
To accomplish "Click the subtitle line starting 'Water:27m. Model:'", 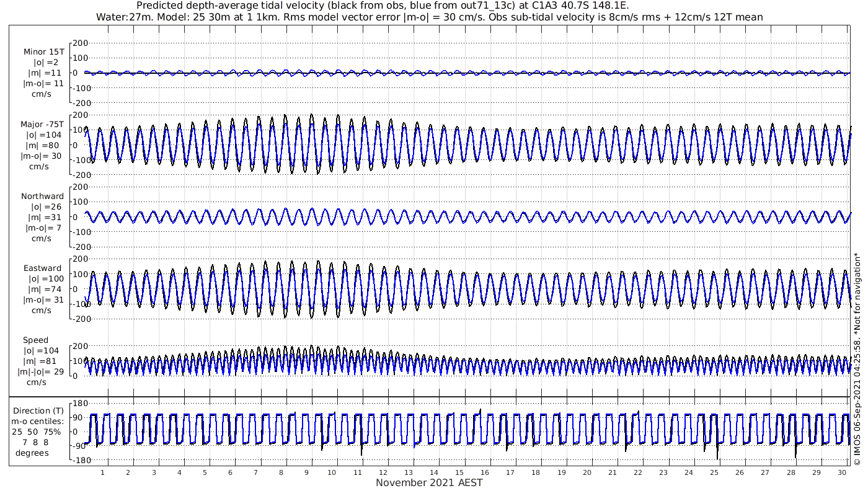I will [430, 17].
